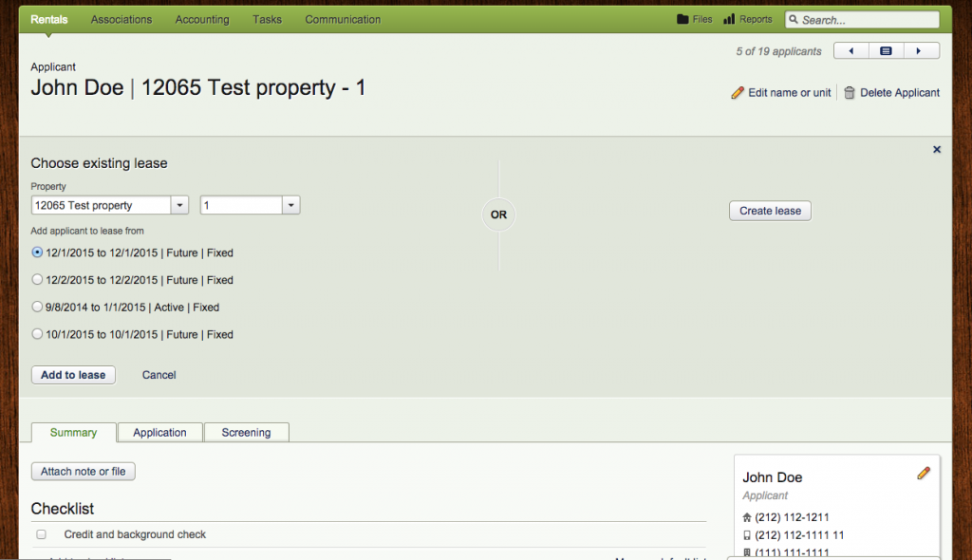Select the active 9/8/2014 lease option

tap(36, 307)
